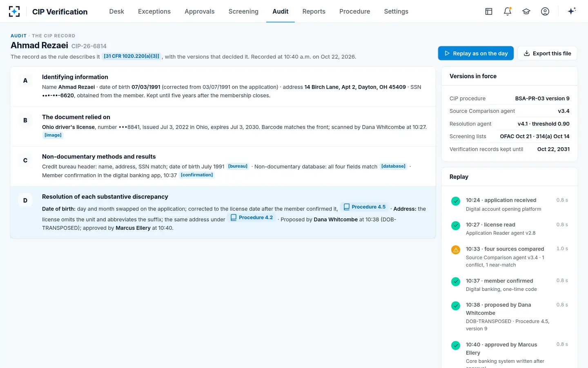
Task: Open the Exceptions tab
Action: (154, 11)
